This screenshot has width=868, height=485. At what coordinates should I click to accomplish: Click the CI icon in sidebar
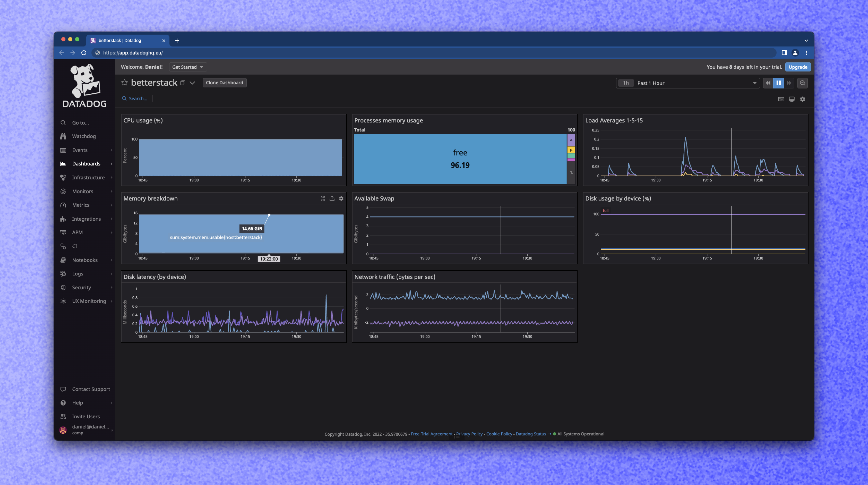63,246
